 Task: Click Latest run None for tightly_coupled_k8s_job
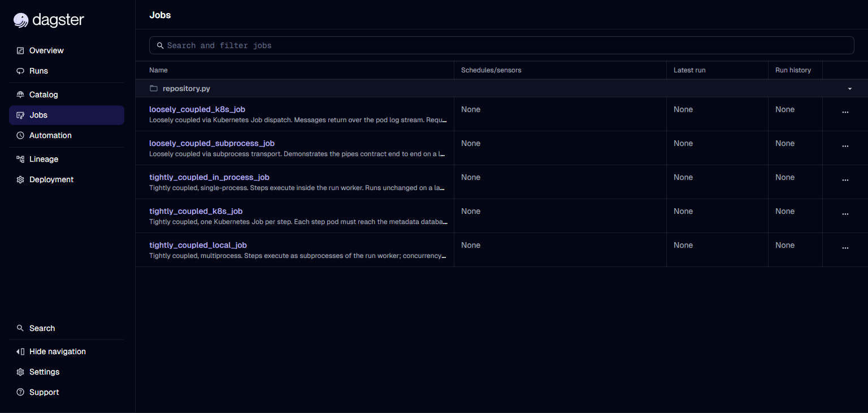(x=683, y=211)
